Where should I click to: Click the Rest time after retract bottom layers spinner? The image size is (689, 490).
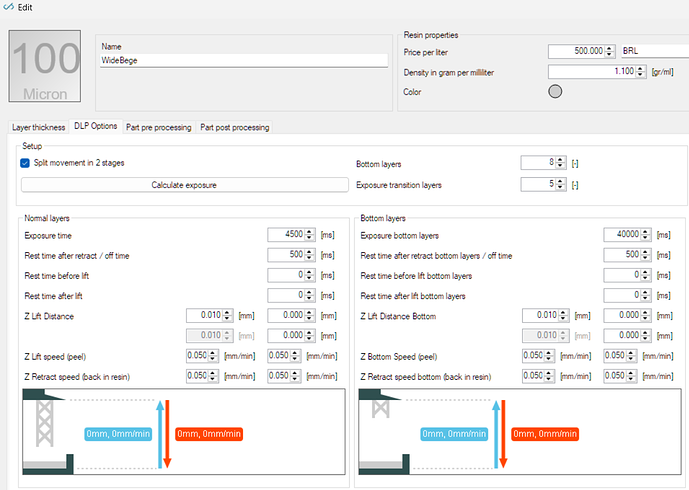tap(645, 255)
